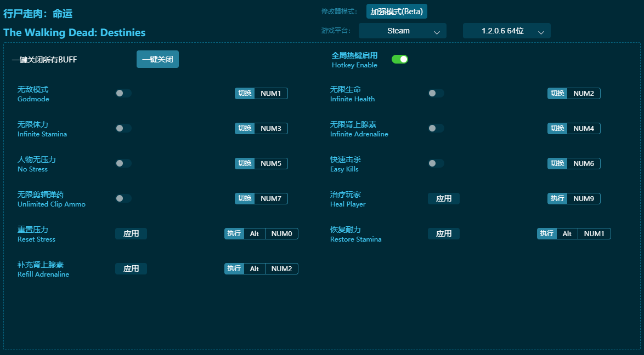Apply Reset Stress

point(131,233)
